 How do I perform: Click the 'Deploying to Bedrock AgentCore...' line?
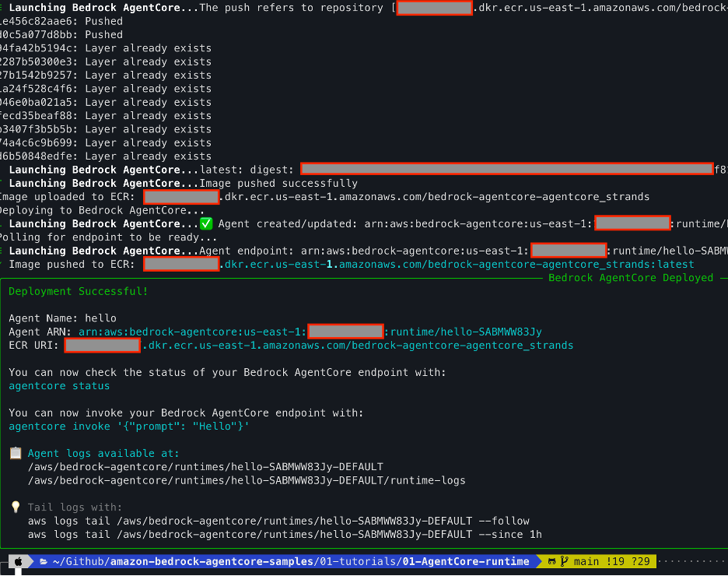click(x=102, y=210)
